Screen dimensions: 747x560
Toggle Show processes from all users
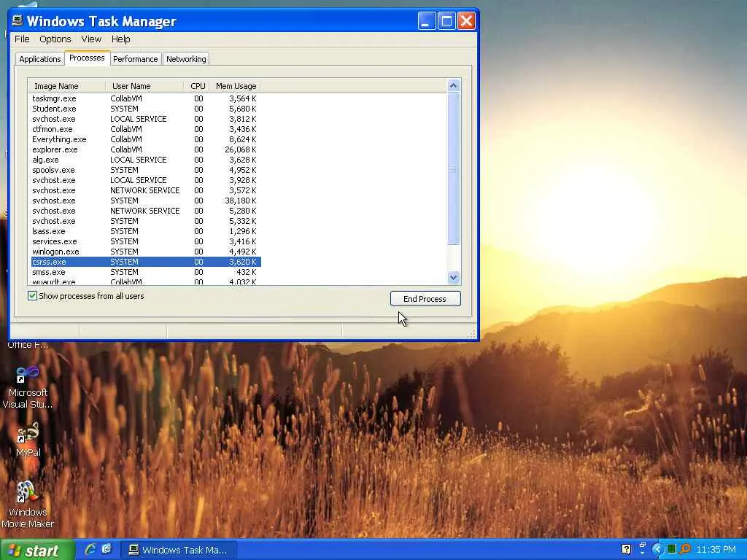click(32, 296)
